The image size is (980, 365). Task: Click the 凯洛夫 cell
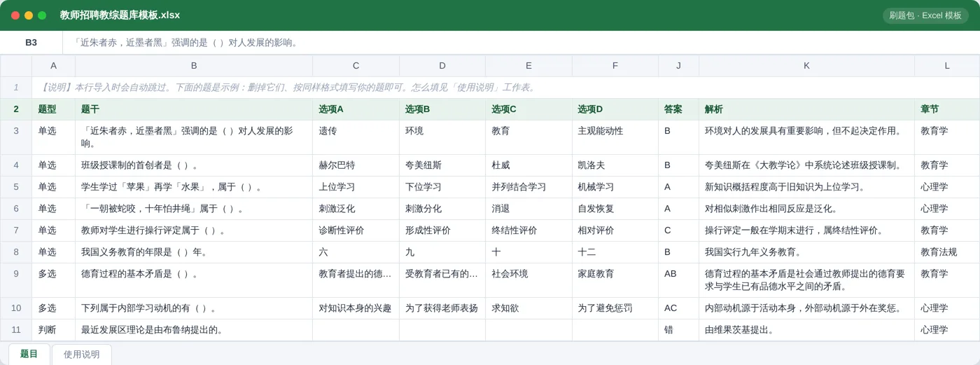click(x=615, y=165)
